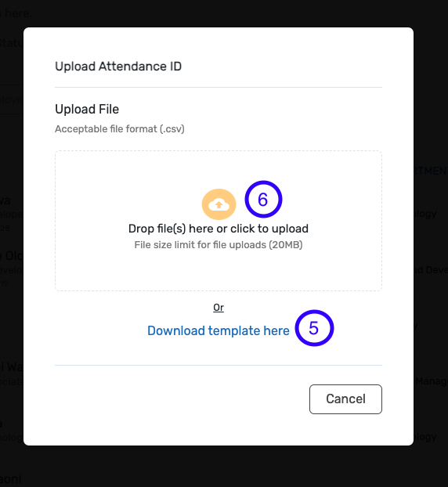Click the 'Upload Attendance ID' dialog title
This screenshot has width=448, height=487.
pyautogui.click(x=118, y=67)
